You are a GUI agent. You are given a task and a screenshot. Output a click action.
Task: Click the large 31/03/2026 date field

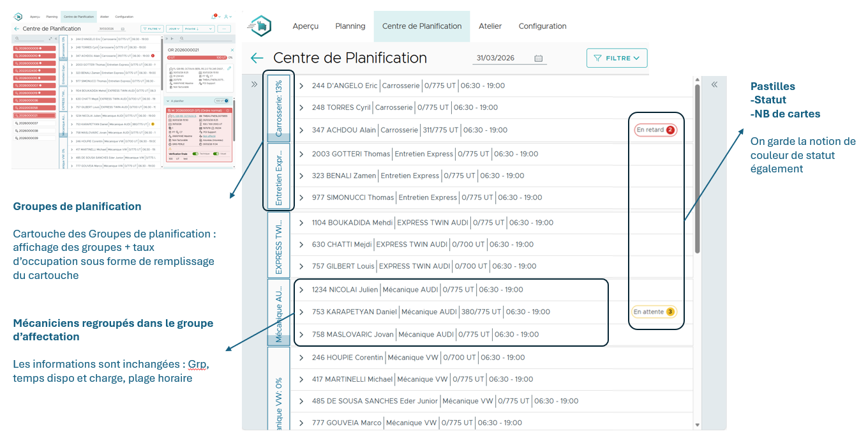(501, 58)
